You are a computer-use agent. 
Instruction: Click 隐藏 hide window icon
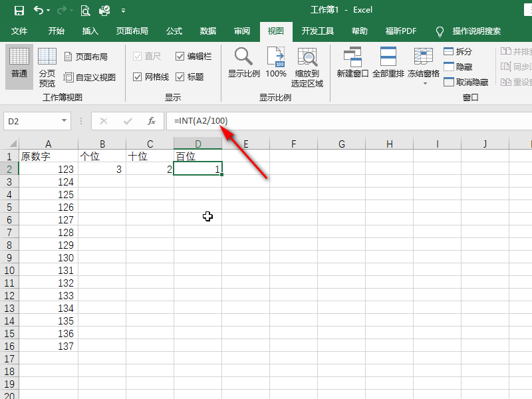(458, 67)
